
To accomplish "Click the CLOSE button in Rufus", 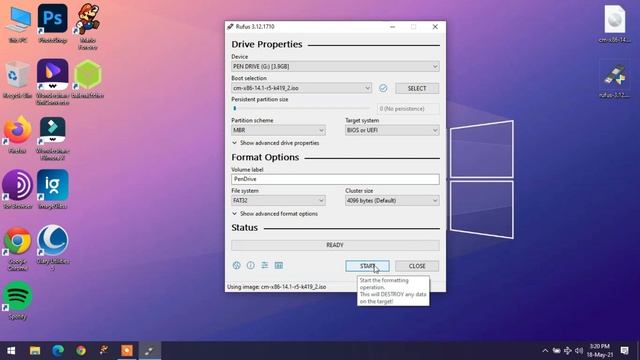I will (417, 266).
